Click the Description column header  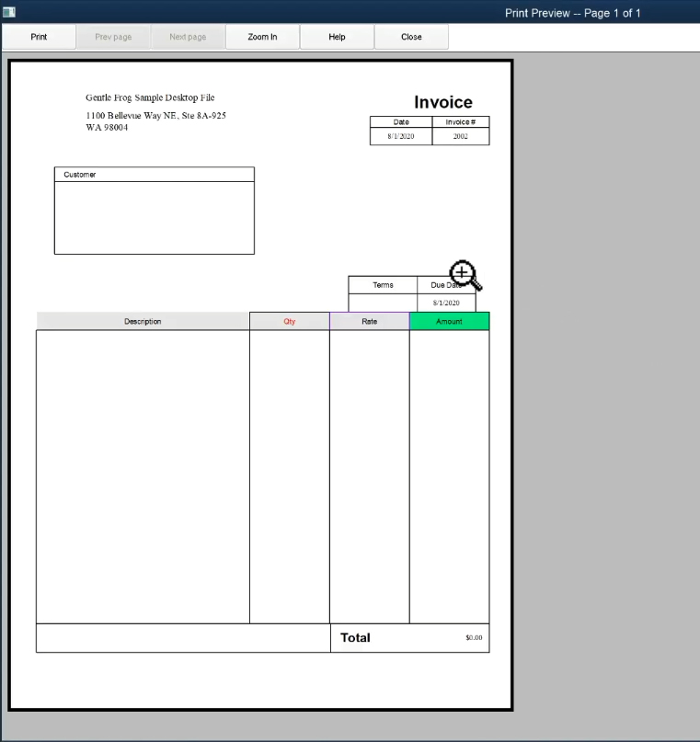click(x=143, y=321)
